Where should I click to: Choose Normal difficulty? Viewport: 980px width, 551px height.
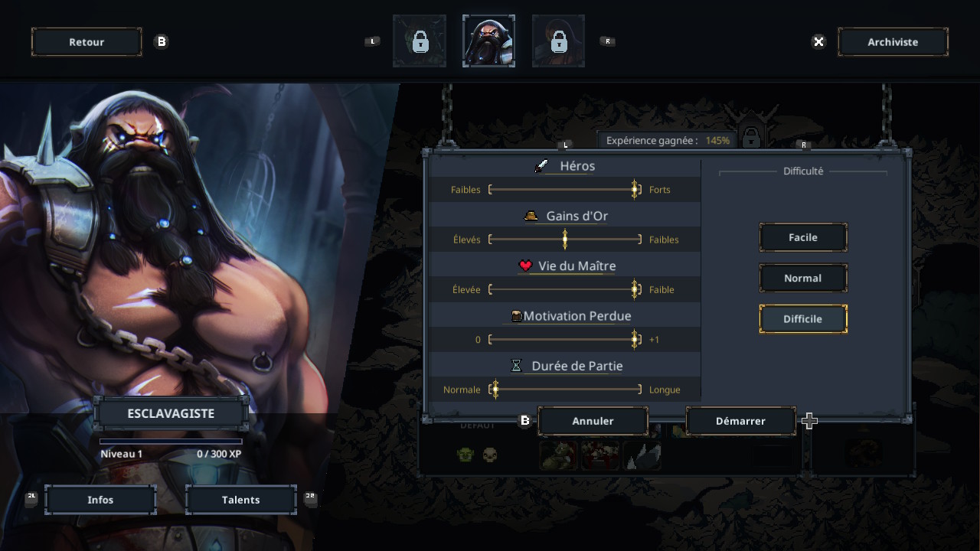point(803,278)
